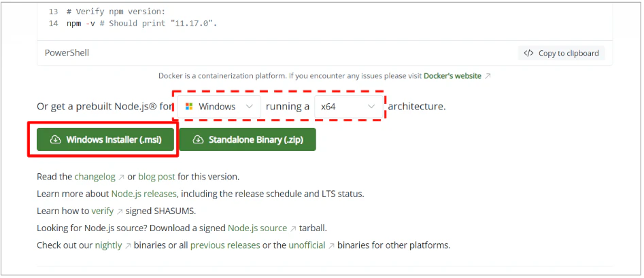The width and height of the screenshot is (644, 278).
Task: Download the Windows Installer (.msi)
Action: coord(105,139)
